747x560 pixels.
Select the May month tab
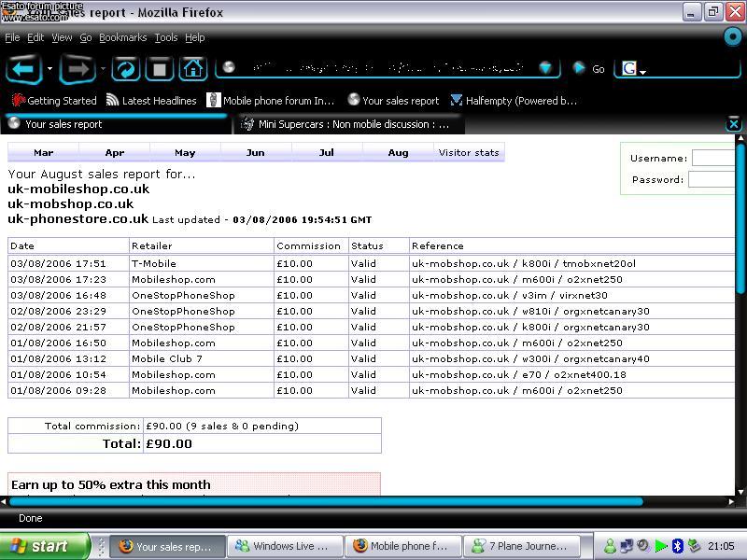(x=185, y=152)
